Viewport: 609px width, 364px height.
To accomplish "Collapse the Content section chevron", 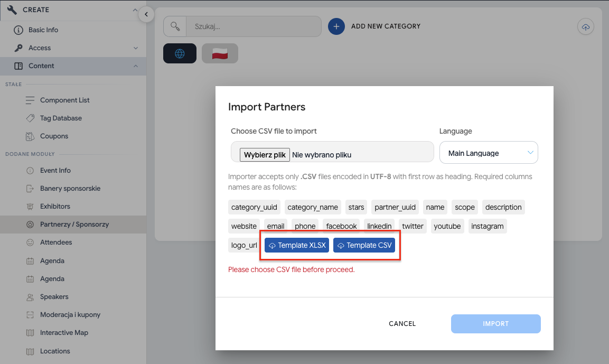I will pyautogui.click(x=136, y=66).
